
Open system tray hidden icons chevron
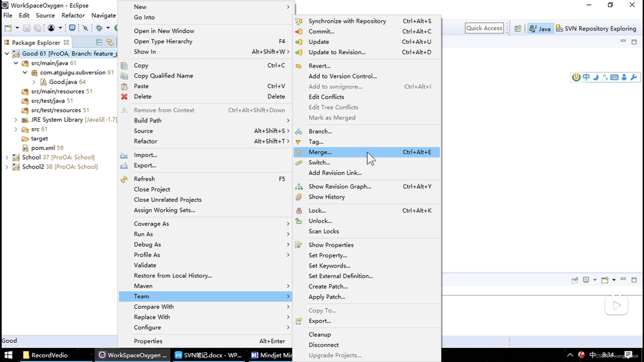tap(570, 355)
